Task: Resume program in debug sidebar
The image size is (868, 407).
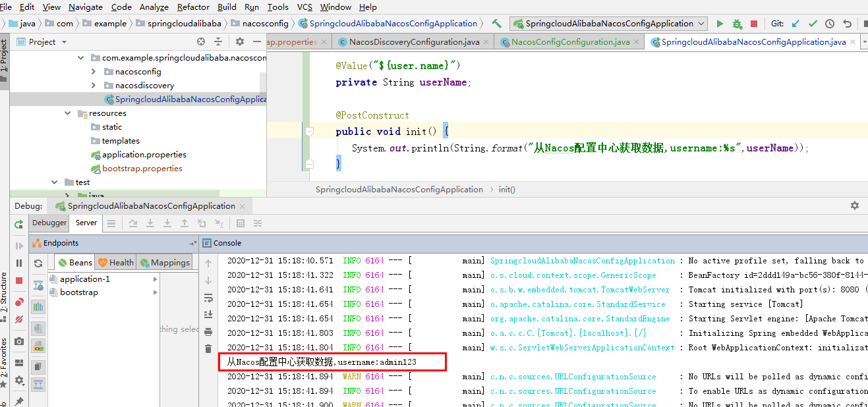Action: point(19,246)
